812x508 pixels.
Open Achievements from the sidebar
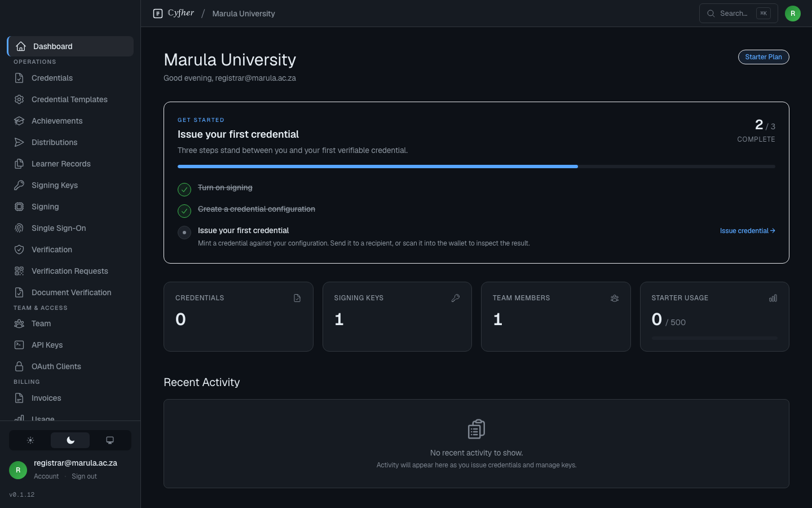coord(70,121)
